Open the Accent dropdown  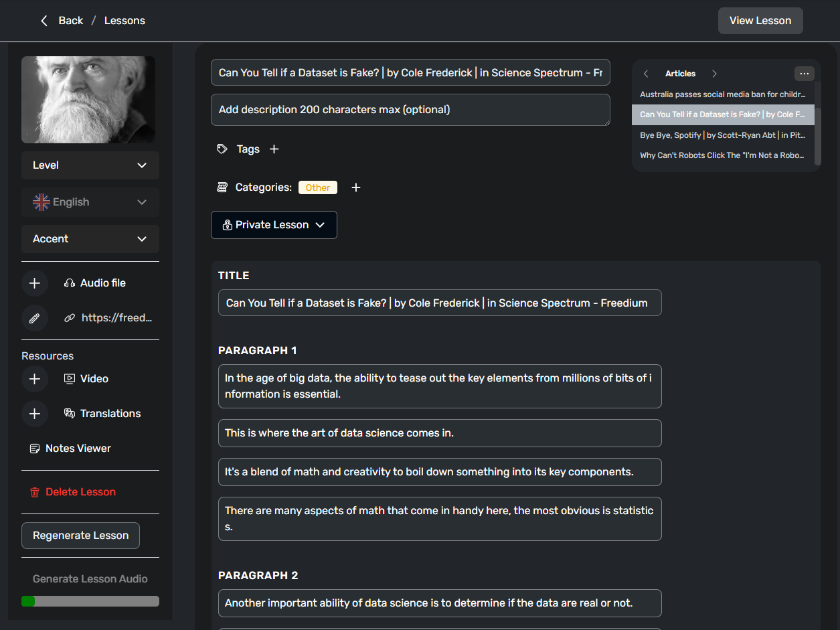coord(90,239)
